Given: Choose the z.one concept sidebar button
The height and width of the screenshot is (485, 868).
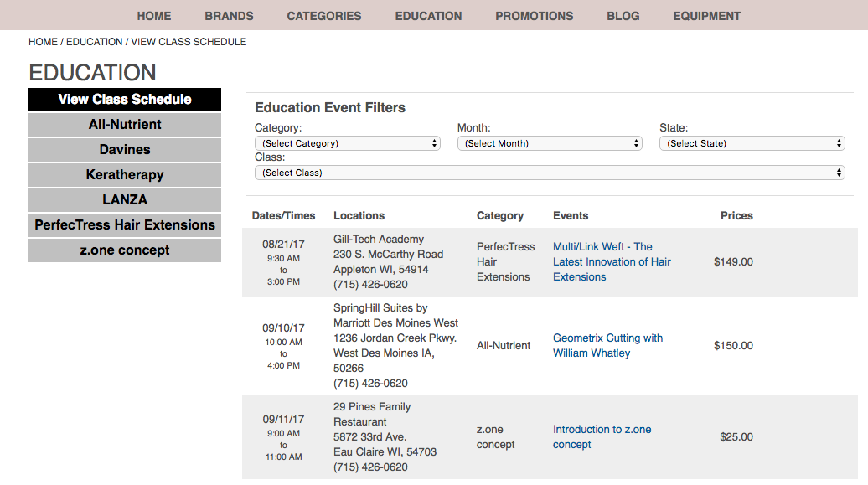Looking at the screenshot, I should coord(125,250).
